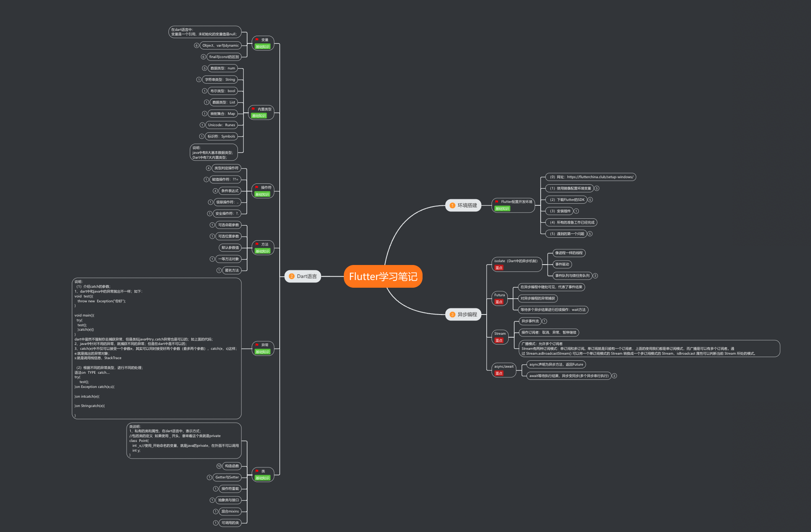The width and height of the screenshot is (811, 532).
Task: Expand collapsed children of Object、var与dynamic
Action: click(x=197, y=45)
